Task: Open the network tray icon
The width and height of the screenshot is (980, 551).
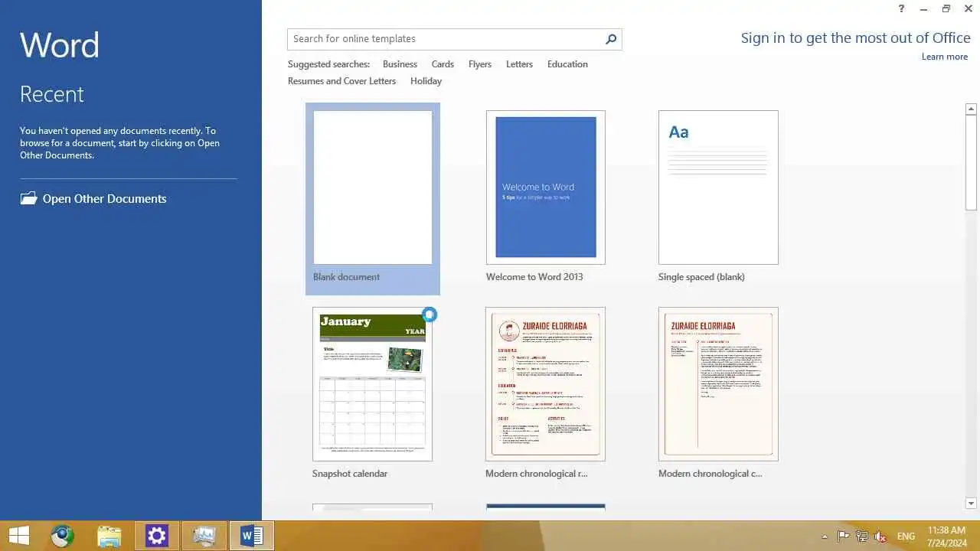Action: coord(862,536)
